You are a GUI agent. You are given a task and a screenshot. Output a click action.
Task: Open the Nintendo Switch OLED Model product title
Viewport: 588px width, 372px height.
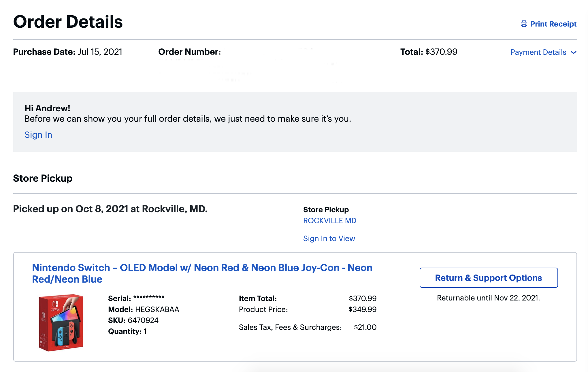pos(202,273)
